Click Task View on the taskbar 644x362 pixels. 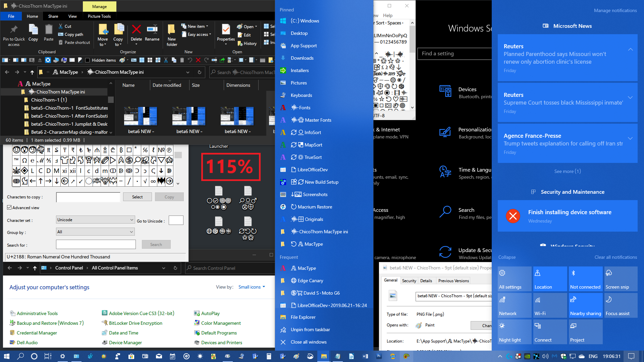[x=48, y=356]
